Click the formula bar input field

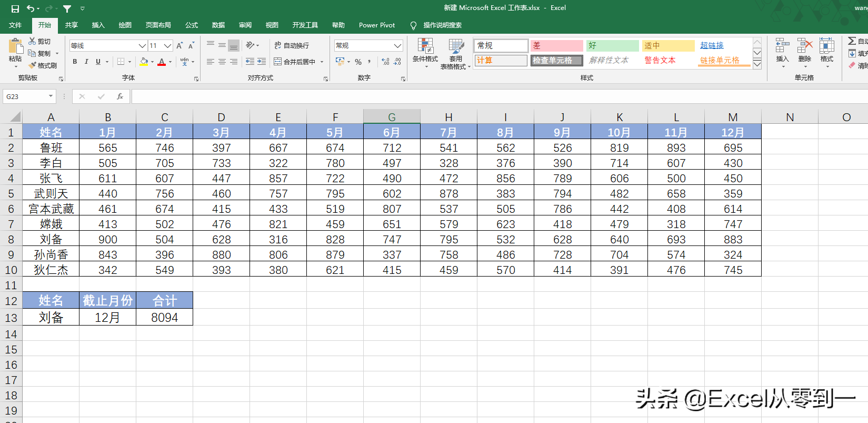pyautogui.click(x=500, y=96)
